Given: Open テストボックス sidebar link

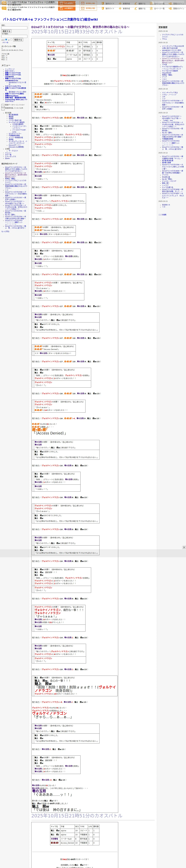Looking at the screenshot, I should (10, 157).
